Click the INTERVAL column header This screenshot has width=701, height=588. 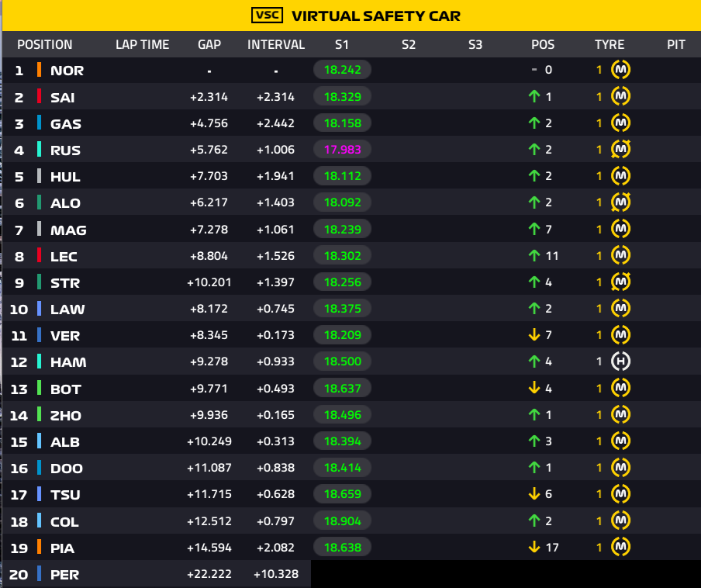(276, 45)
